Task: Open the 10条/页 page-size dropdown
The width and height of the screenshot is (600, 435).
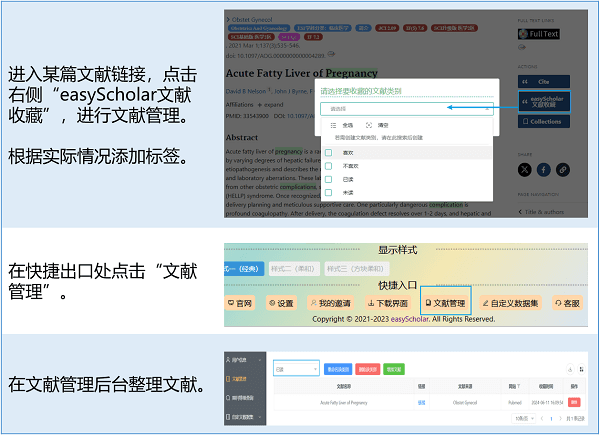Action: point(523,419)
